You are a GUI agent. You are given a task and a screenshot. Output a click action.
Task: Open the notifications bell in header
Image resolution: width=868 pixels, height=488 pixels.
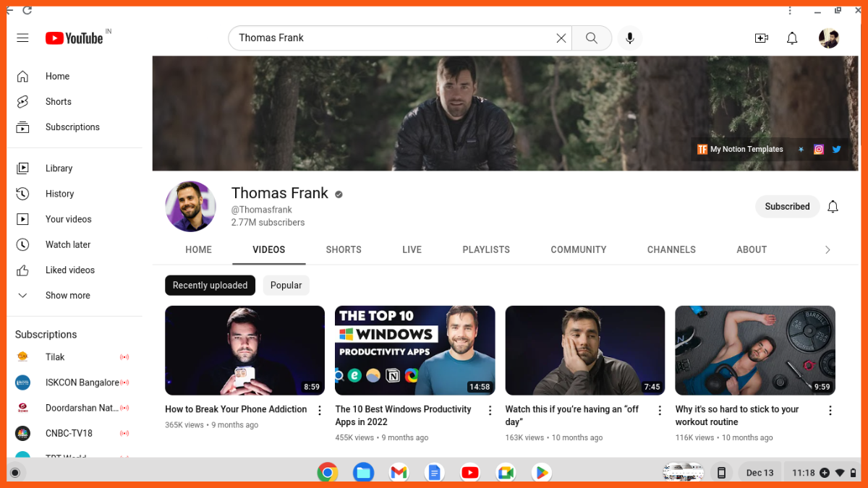tap(792, 38)
